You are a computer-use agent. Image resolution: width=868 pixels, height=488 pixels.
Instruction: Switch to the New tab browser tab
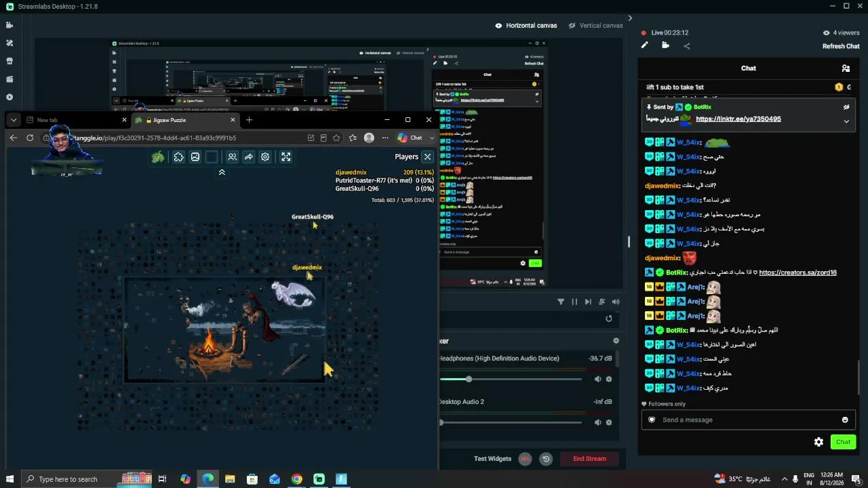pos(75,120)
